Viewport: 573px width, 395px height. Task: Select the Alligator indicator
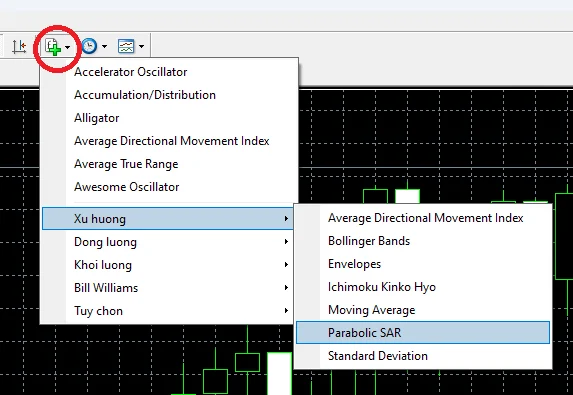[169, 118]
